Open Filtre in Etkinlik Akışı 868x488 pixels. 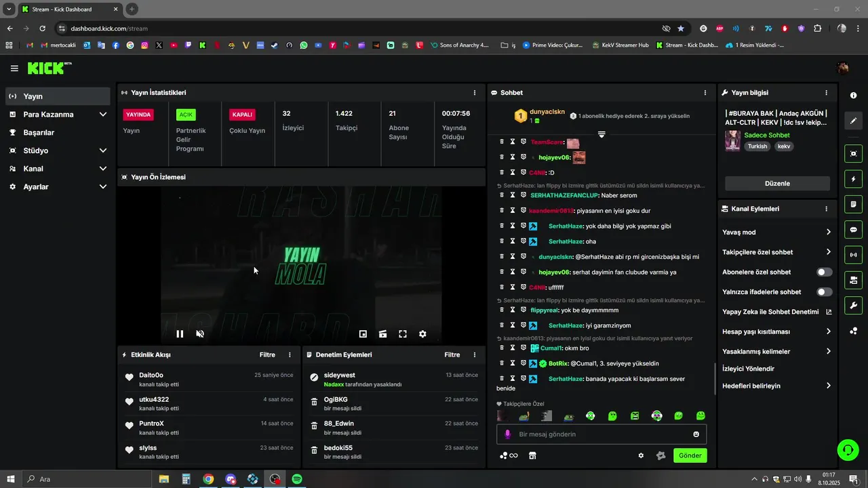point(267,354)
